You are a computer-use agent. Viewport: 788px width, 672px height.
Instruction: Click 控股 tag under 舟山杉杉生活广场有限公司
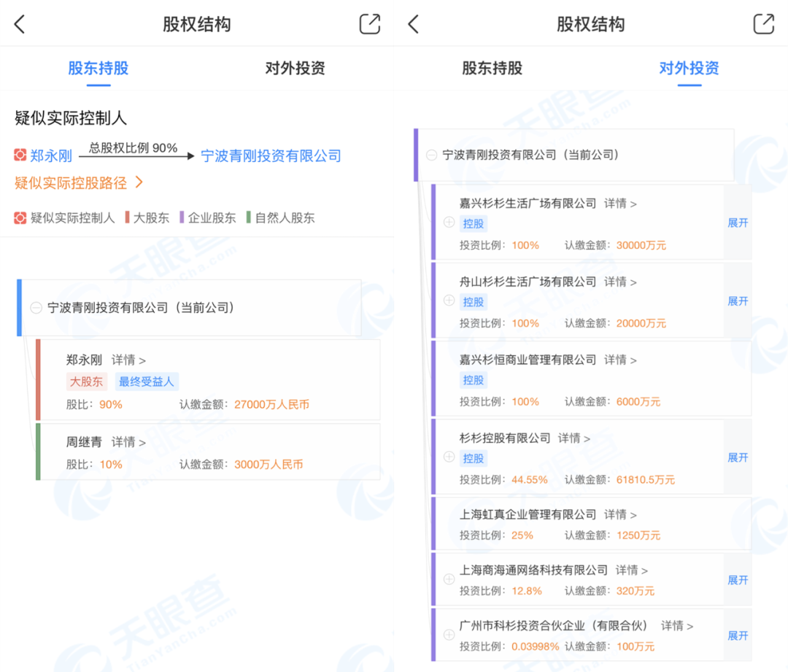(473, 302)
